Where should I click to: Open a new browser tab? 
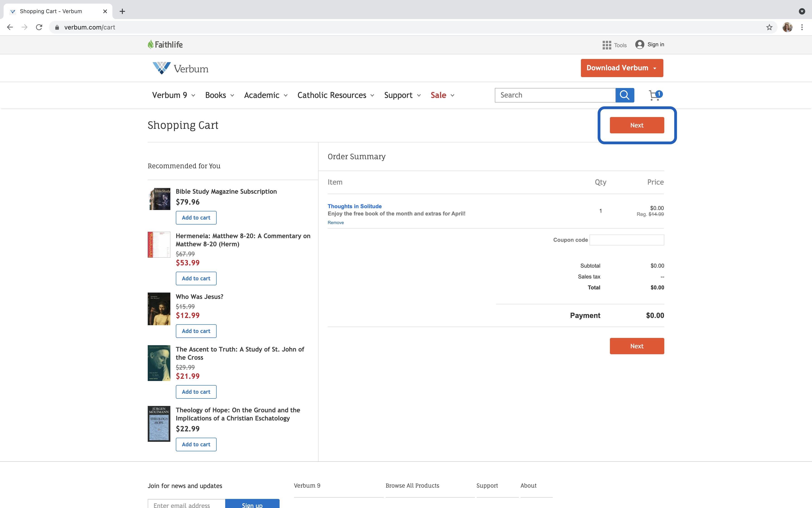tap(123, 11)
